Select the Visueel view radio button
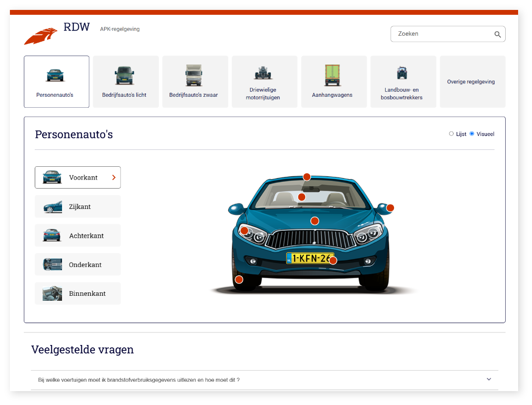Image resolution: width=532 pixels, height=405 pixels. [x=471, y=134]
